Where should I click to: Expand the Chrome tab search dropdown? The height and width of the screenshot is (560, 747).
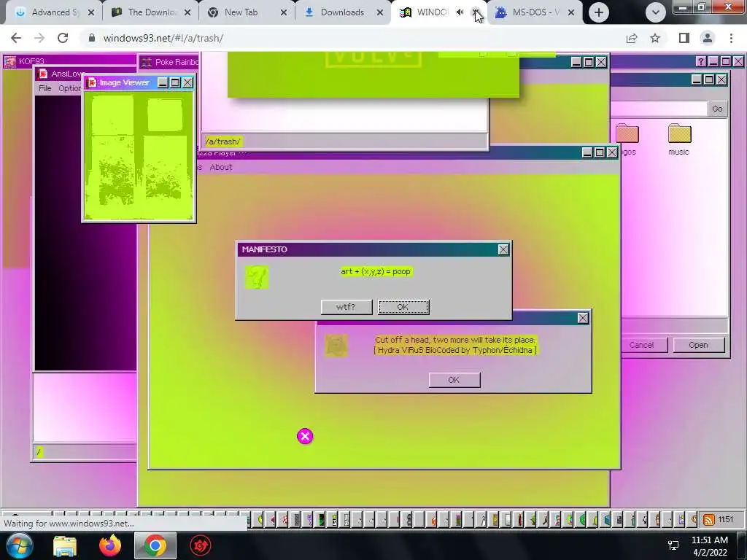656,12
